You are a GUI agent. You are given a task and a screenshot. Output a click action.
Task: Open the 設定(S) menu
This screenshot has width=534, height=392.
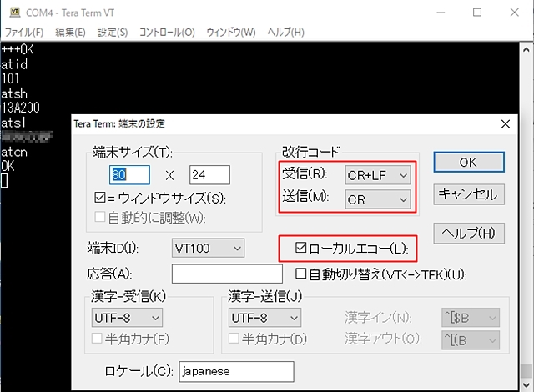(x=113, y=32)
